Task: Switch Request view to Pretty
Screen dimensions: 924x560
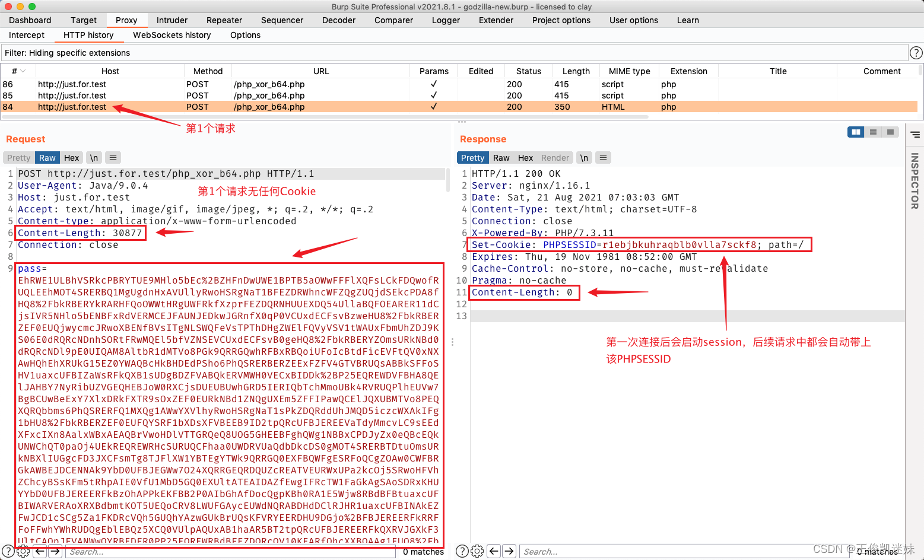Action: point(19,158)
